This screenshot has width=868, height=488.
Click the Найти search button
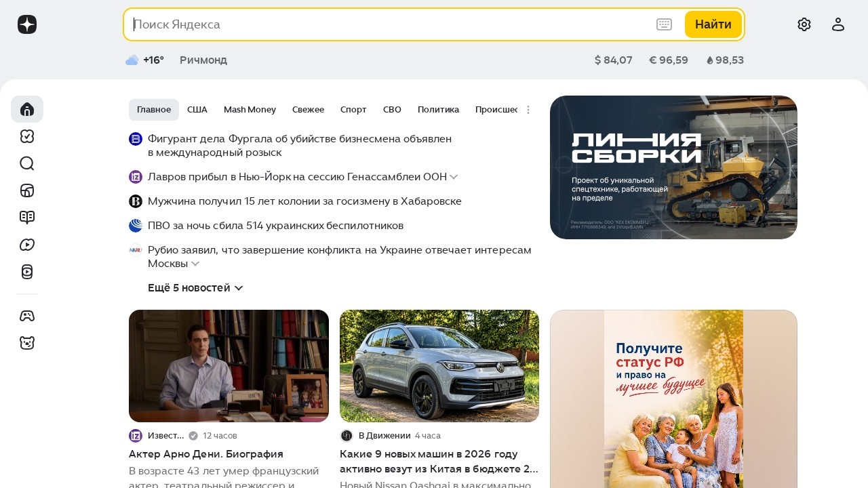pos(713,24)
